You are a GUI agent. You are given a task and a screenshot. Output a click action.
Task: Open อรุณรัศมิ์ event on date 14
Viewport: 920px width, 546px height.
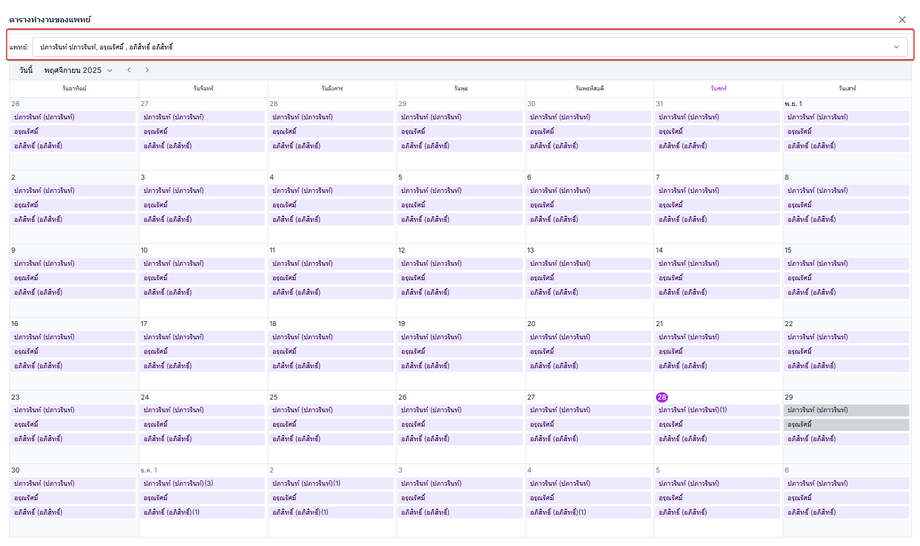(718, 277)
